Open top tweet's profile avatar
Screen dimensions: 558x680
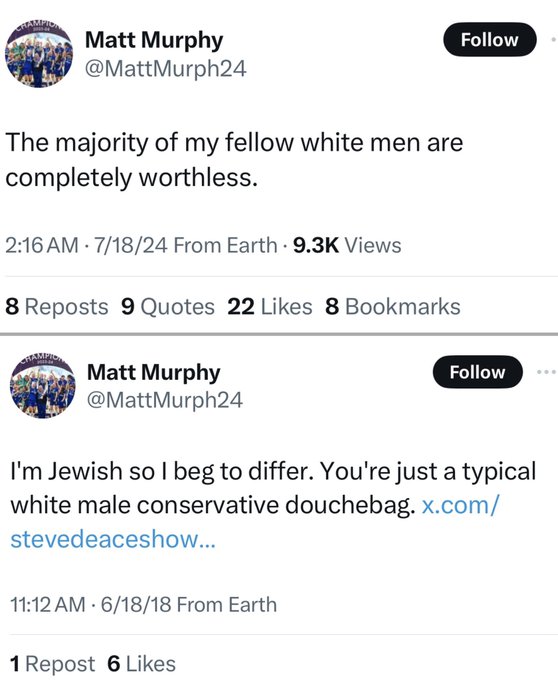point(39,53)
